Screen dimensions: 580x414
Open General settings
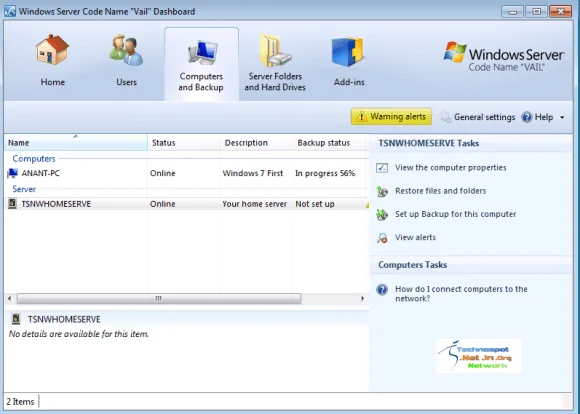click(478, 117)
